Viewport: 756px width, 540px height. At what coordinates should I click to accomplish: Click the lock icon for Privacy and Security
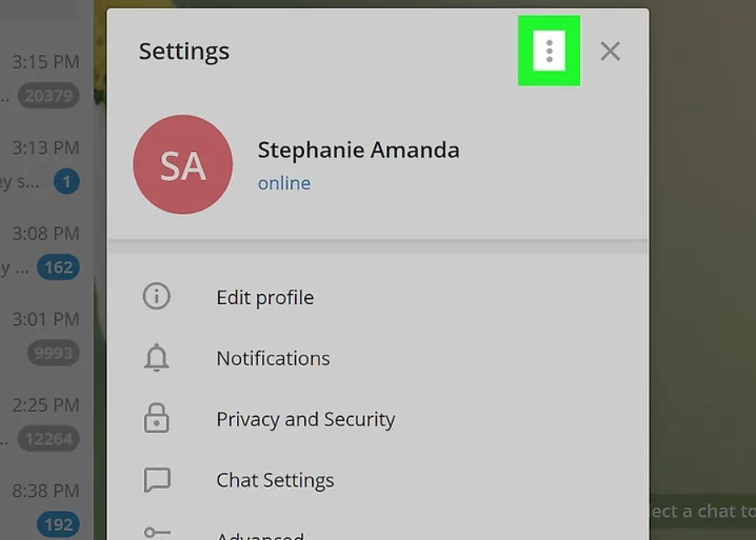(x=157, y=419)
